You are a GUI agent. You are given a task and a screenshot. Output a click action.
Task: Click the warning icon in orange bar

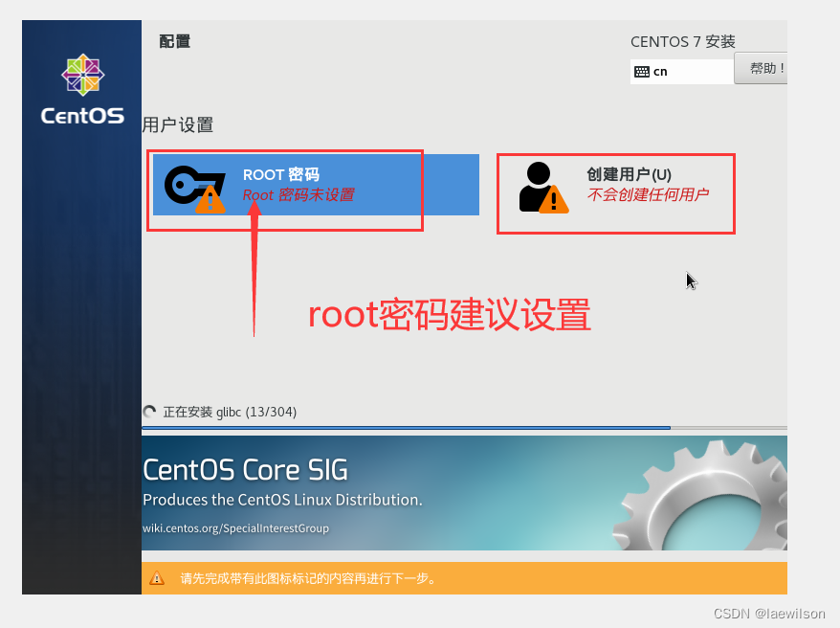pos(157,578)
